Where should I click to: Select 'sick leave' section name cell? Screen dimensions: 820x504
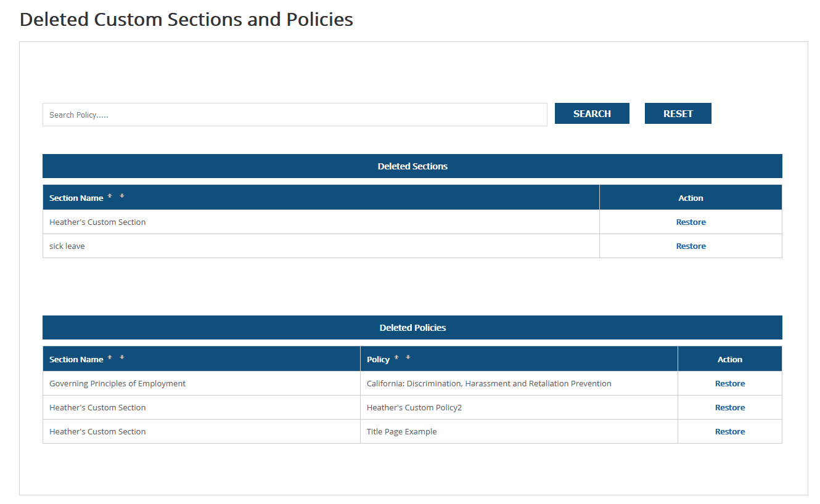point(321,246)
